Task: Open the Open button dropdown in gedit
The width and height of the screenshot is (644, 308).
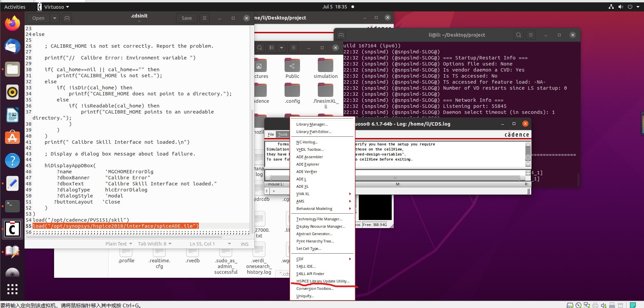Action: [54, 18]
